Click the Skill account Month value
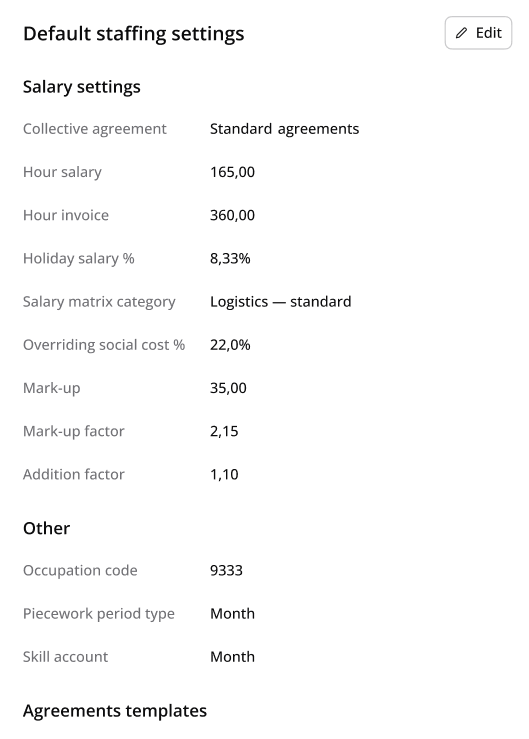Viewport: 529px width, 739px height. (232, 657)
